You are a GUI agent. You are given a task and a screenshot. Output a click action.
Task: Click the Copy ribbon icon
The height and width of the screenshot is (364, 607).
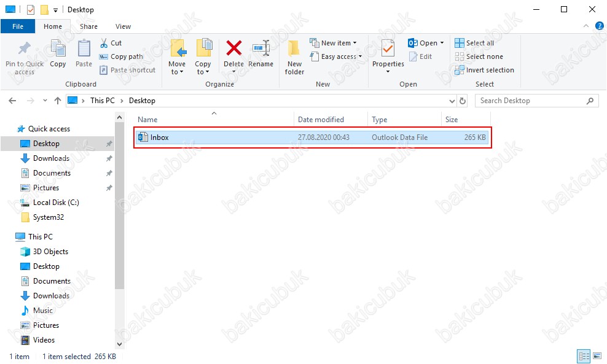[58, 48]
